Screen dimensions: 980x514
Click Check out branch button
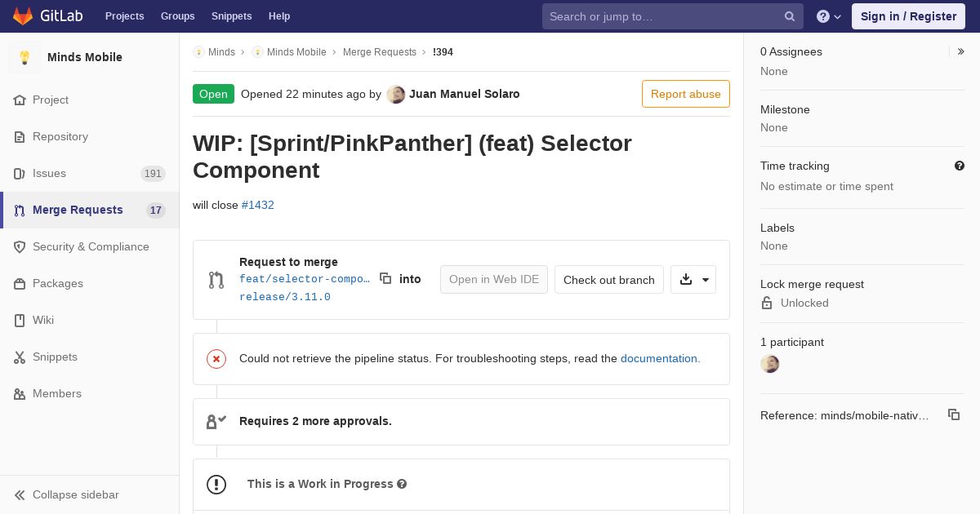(x=609, y=280)
